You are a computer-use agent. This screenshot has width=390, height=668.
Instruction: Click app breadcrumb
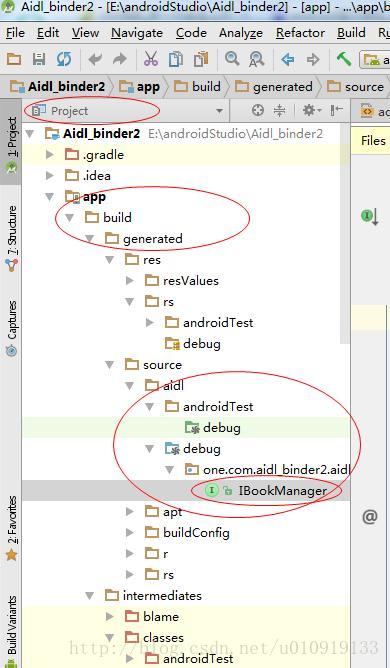coord(139,86)
